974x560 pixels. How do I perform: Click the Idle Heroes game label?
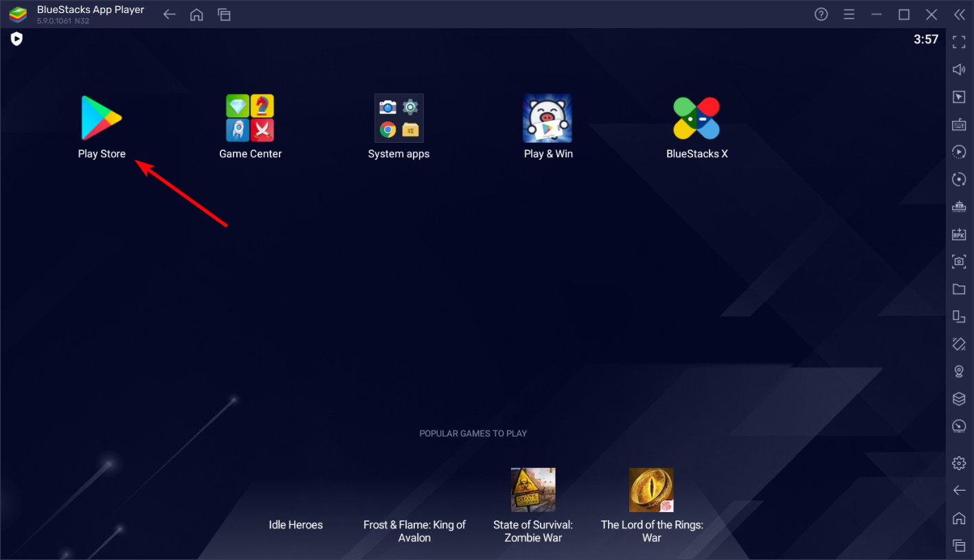click(296, 525)
